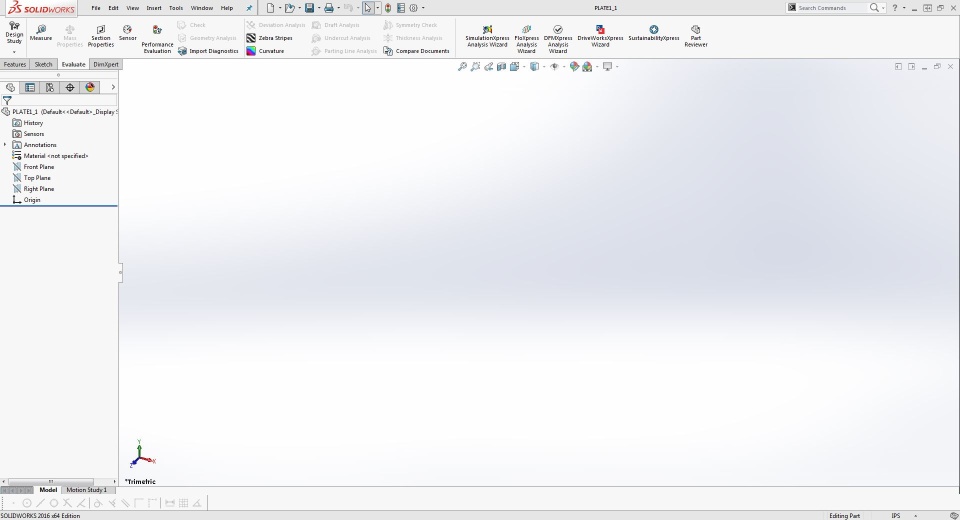Screen dimensions: 960x520
Task: Select the Model tab
Action: (48, 490)
